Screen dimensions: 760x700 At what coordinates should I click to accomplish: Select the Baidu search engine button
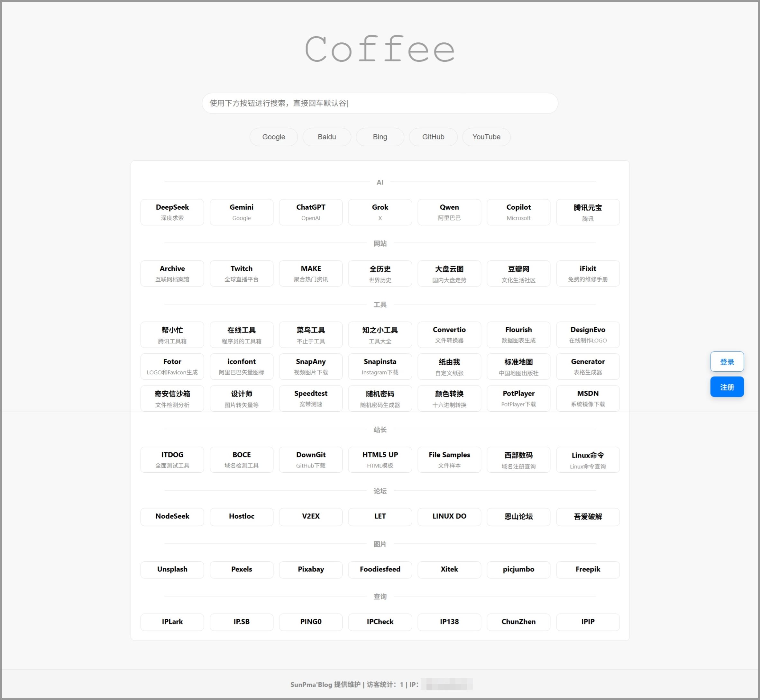click(326, 137)
